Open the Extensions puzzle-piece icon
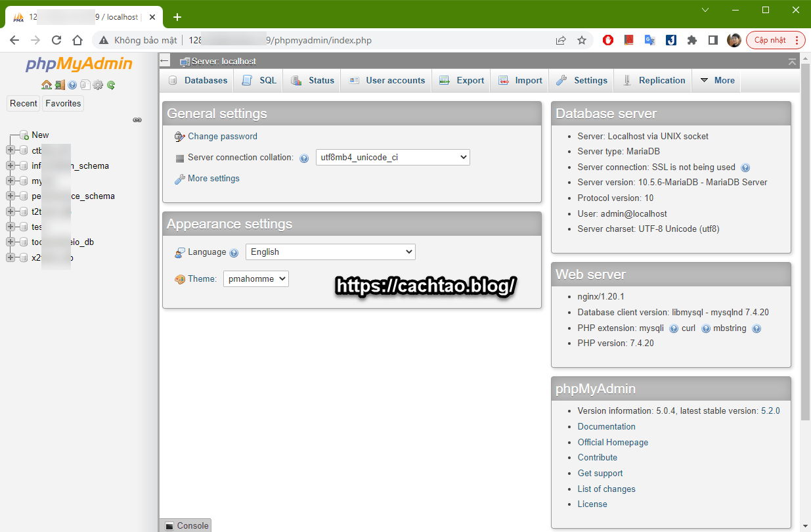The width and height of the screenshot is (811, 532). 692,40
